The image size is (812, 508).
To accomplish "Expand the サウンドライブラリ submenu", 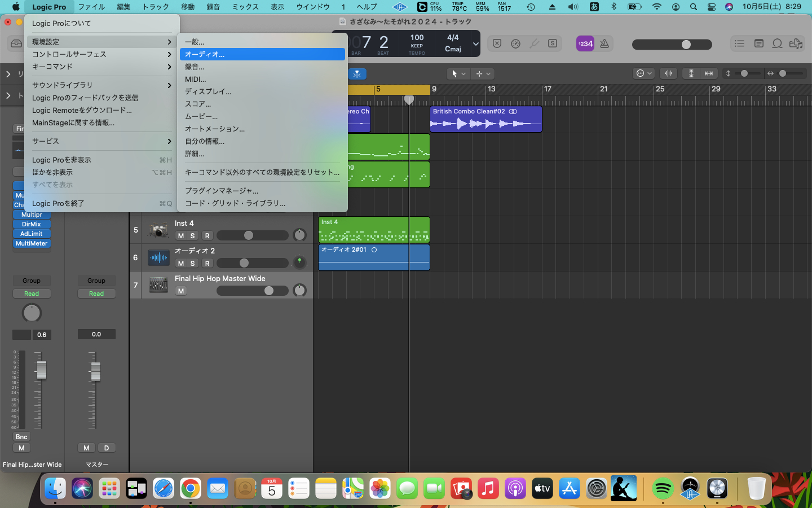I will point(102,85).
